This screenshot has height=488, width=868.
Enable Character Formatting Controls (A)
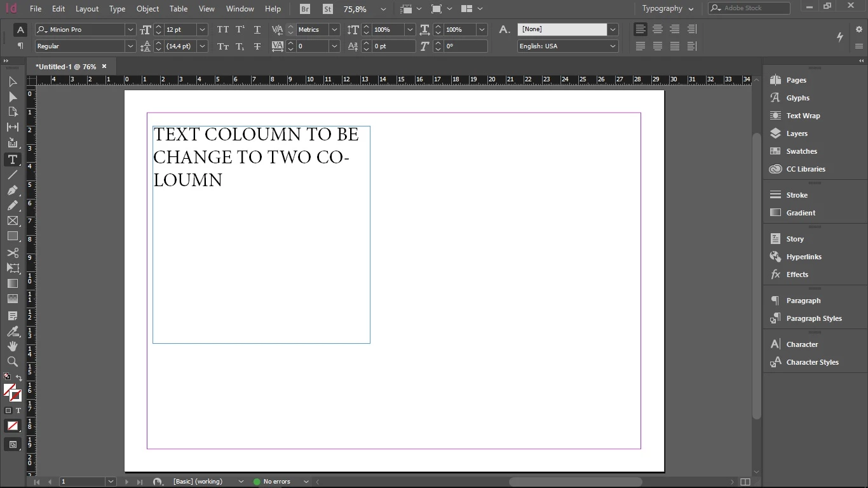click(20, 30)
